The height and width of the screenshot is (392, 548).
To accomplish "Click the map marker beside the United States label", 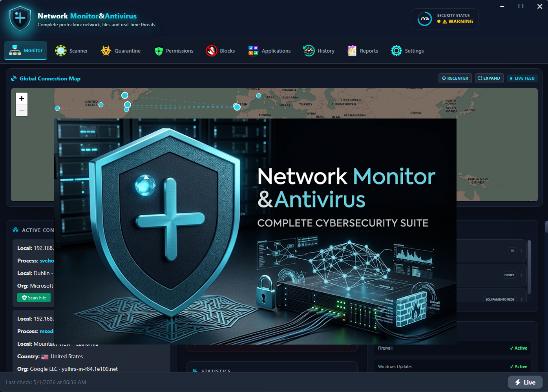I will tap(101, 105).
